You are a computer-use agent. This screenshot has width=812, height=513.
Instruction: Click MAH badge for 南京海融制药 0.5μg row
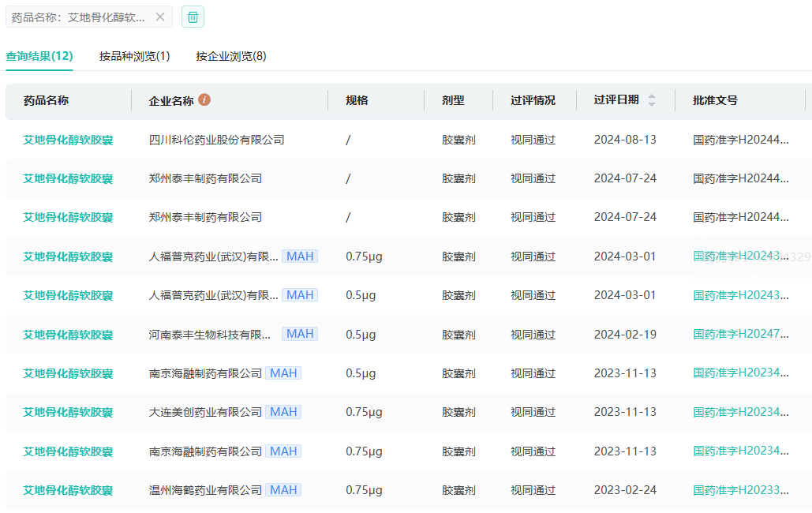click(283, 373)
